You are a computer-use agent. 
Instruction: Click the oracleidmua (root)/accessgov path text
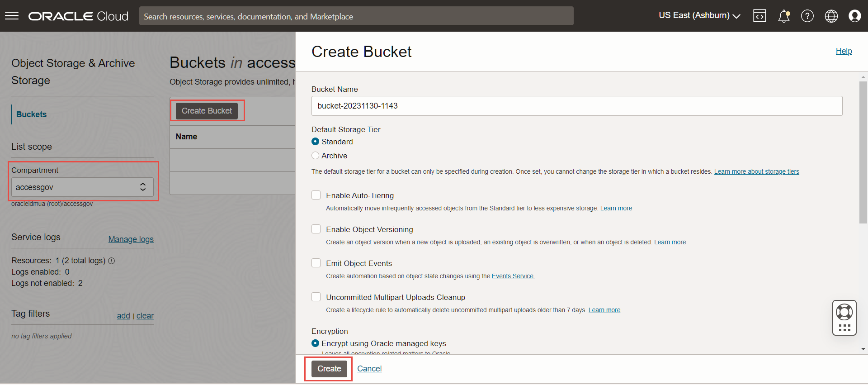[52, 204]
